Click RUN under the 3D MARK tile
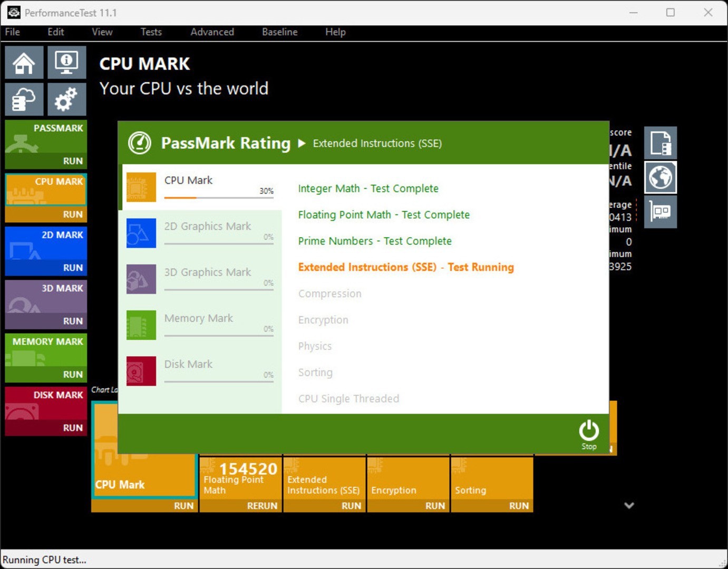Viewport: 728px width, 569px height. [73, 321]
